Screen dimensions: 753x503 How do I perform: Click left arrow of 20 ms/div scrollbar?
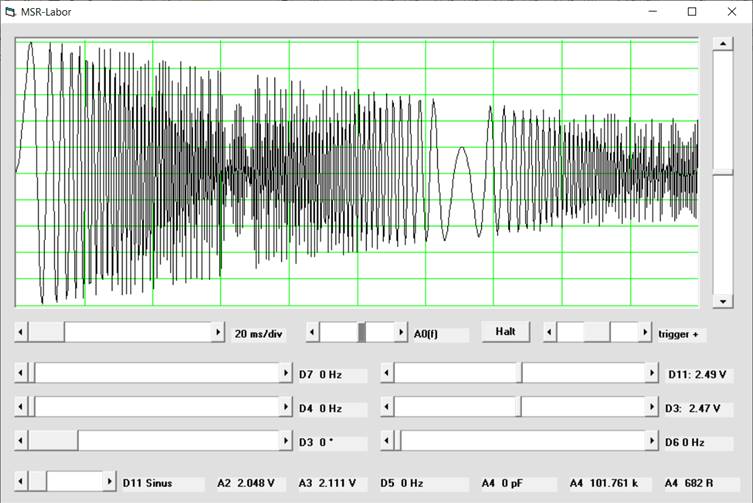pos(22,332)
